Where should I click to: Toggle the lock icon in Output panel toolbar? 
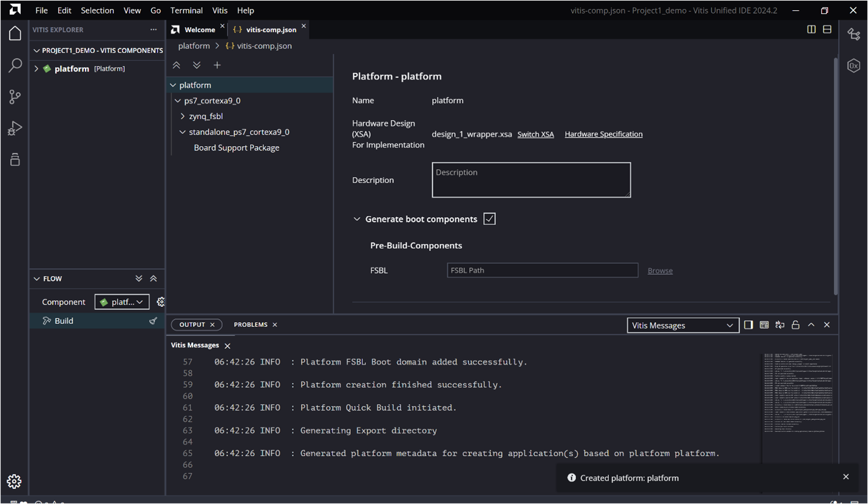point(795,324)
